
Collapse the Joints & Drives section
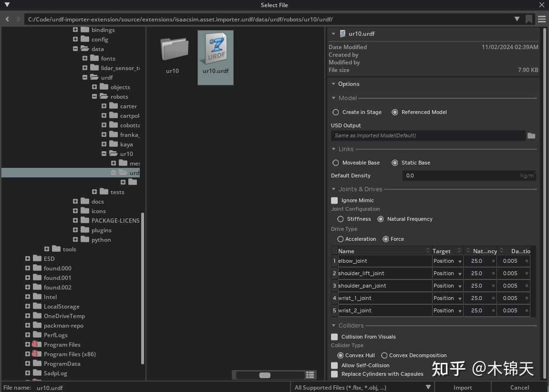pos(333,189)
